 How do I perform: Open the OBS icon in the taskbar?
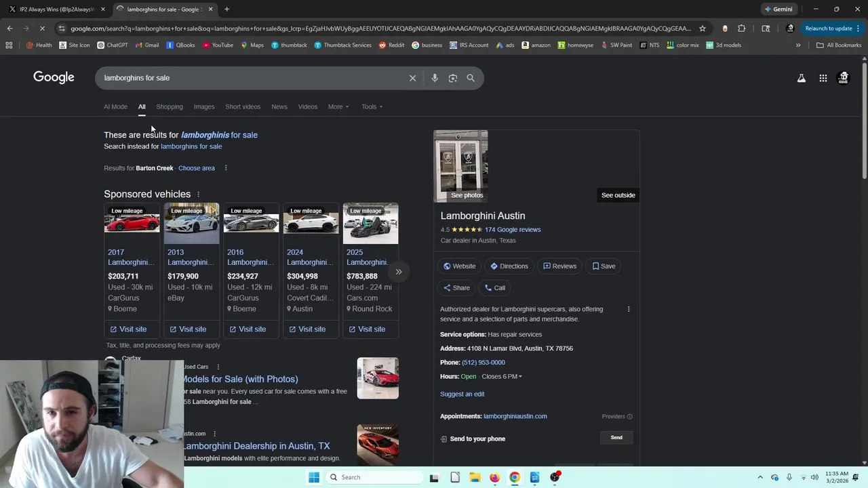pyautogui.click(x=555, y=477)
